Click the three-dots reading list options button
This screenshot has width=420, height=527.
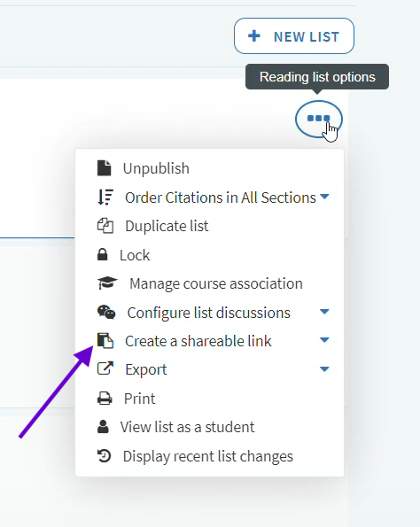[318, 119]
